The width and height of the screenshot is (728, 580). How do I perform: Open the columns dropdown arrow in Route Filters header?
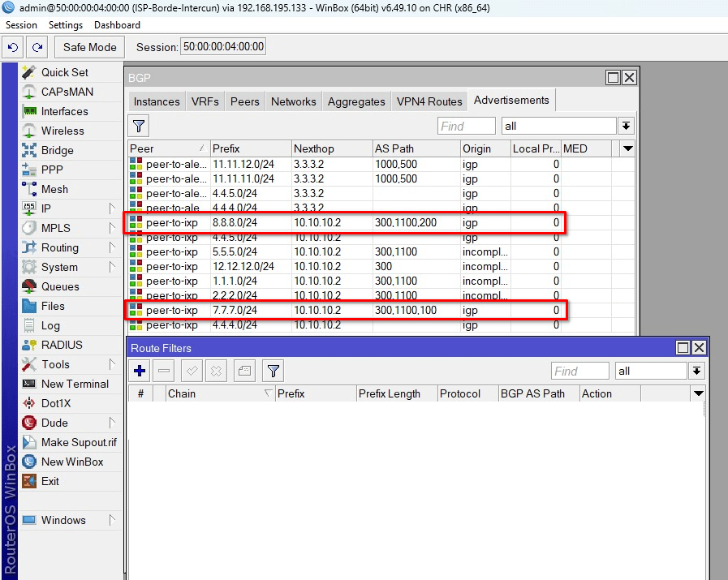[698, 393]
